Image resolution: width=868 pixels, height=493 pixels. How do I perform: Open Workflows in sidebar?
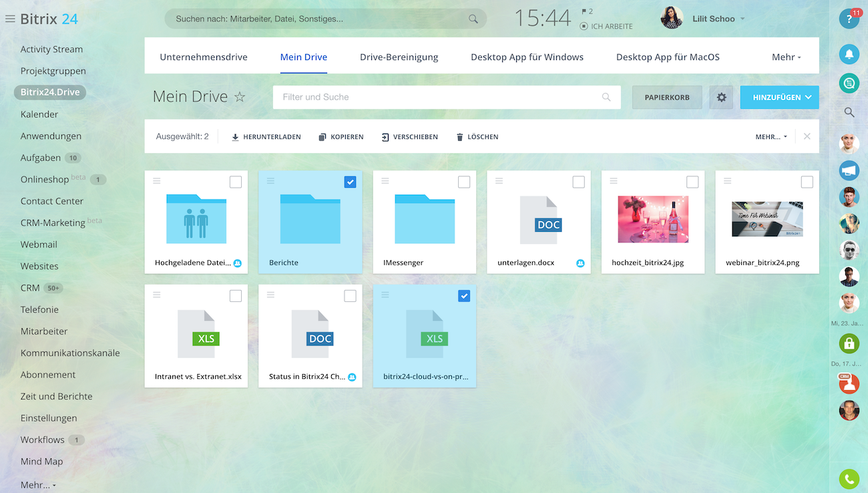42,440
